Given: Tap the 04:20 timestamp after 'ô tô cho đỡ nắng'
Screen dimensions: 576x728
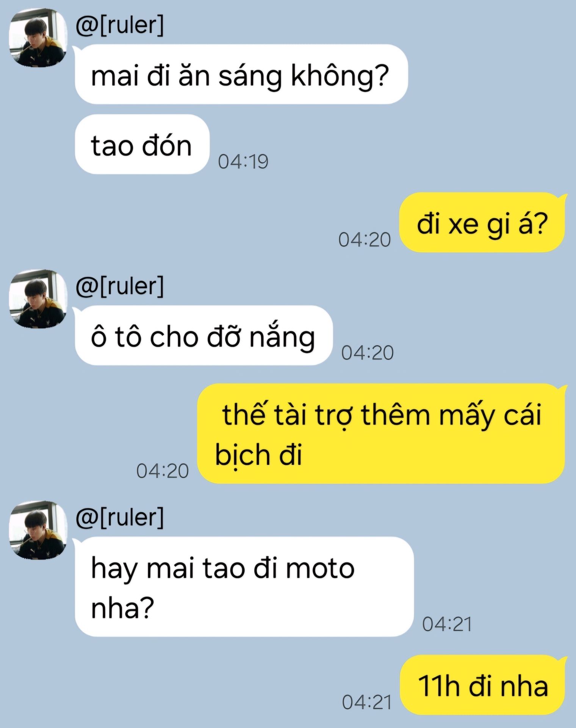Looking at the screenshot, I should click(367, 353).
